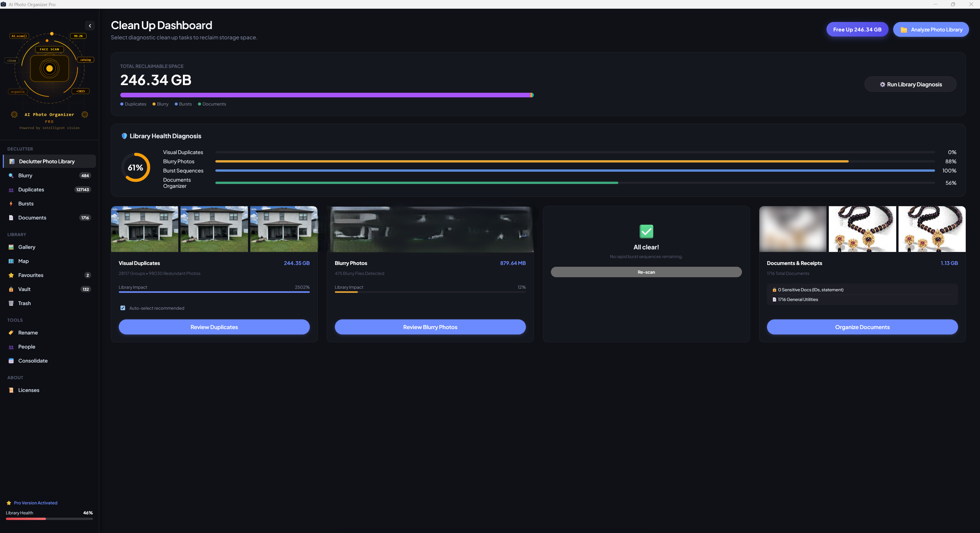Click the Free Up 246.34 GB button
The width and height of the screenshot is (980, 533).
(857, 29)
